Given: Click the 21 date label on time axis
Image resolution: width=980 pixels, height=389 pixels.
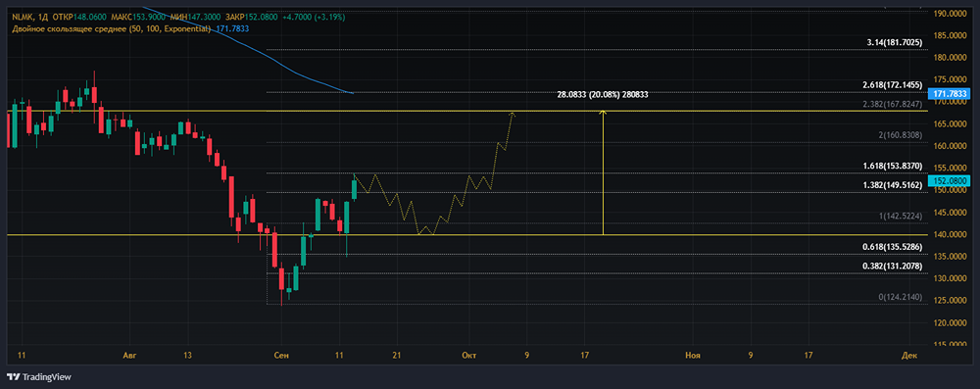Looking at the screenshot, I should (x=396, y=356).
